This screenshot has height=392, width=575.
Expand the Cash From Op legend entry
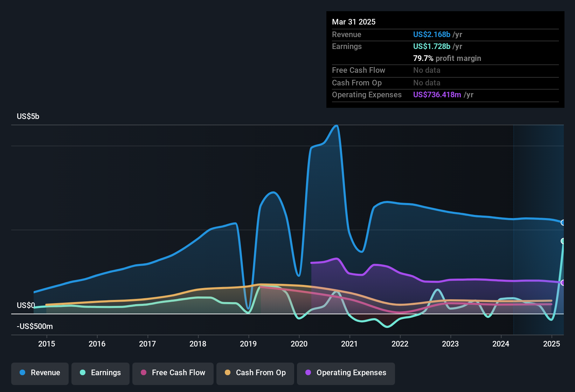(255, 373)
